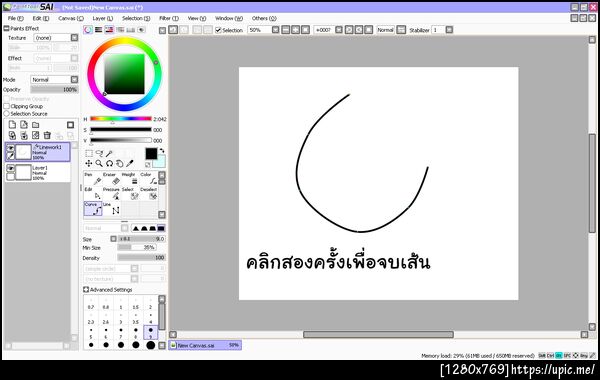600x380 pixels.
Task: Select the Layer1 layer
Action: point(38,173)
